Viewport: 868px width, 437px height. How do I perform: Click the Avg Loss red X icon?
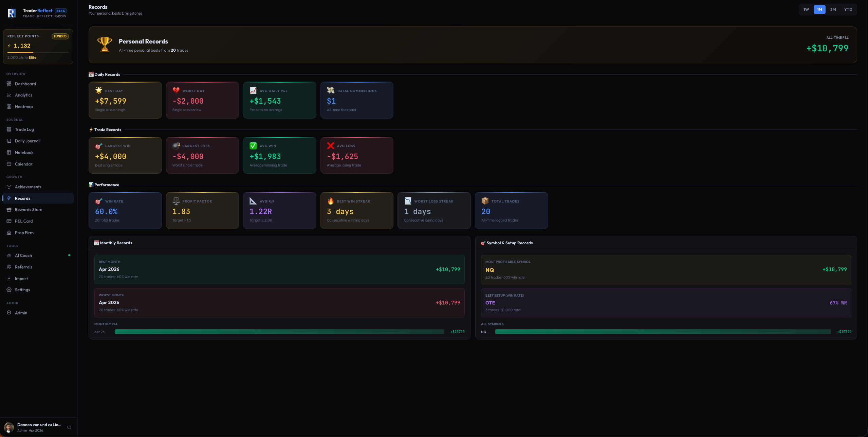pos(331,146)
